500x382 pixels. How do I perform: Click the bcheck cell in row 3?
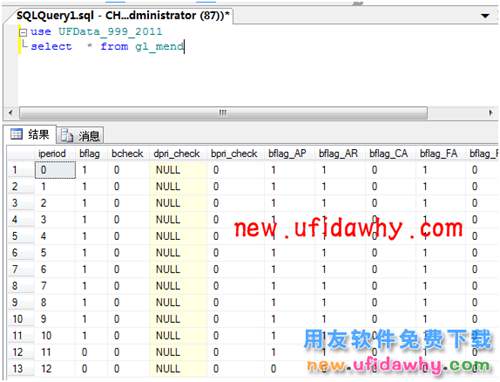[129, 203]
